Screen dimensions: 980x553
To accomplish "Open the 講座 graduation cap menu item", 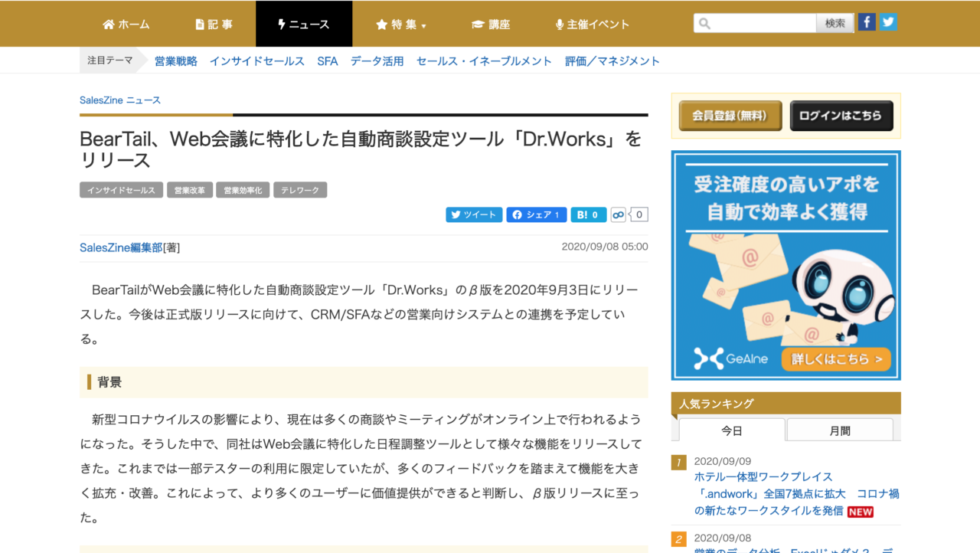I will pyautogui.click(x=492, y=25).
